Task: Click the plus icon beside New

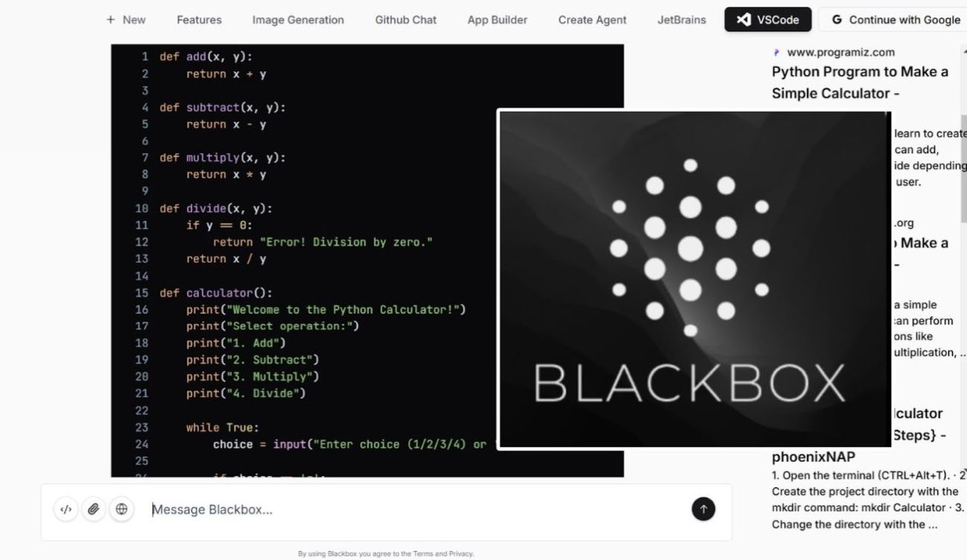Action: point(111,20)
